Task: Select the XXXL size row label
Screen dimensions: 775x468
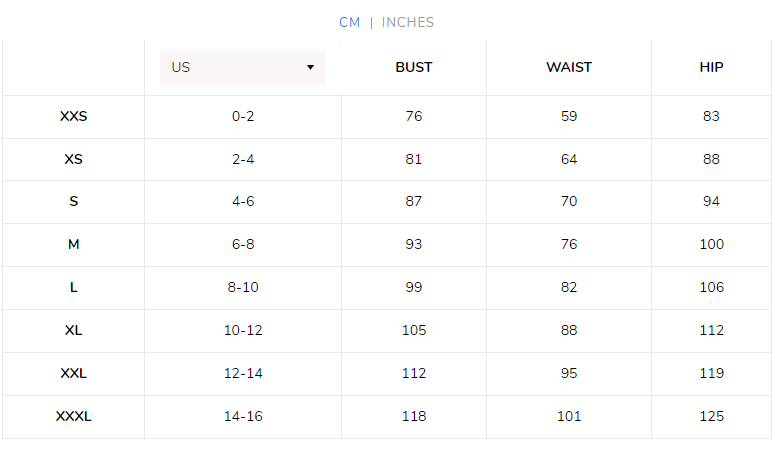Action: [74, 416]
